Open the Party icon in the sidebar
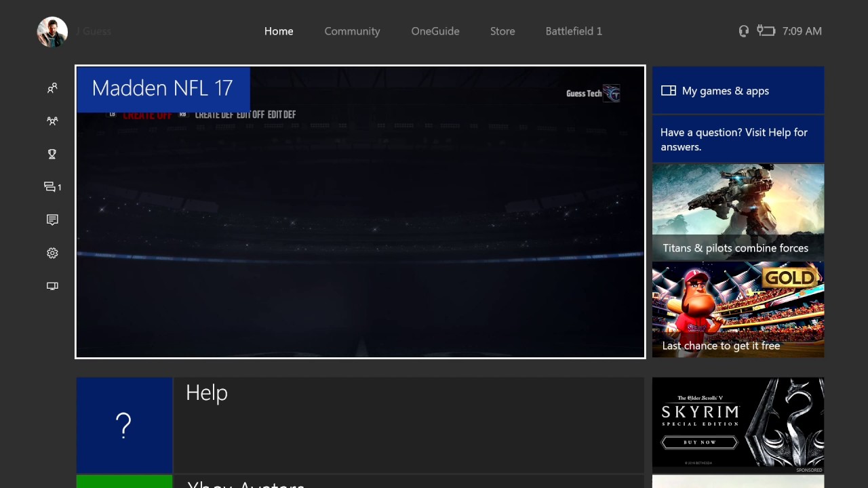 [52, 121]
